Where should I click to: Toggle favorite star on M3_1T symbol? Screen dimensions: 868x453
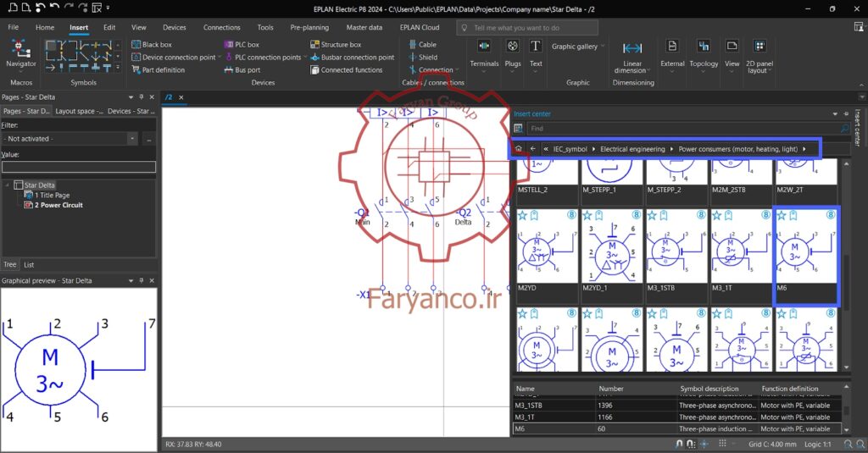[x=717, y=215]
